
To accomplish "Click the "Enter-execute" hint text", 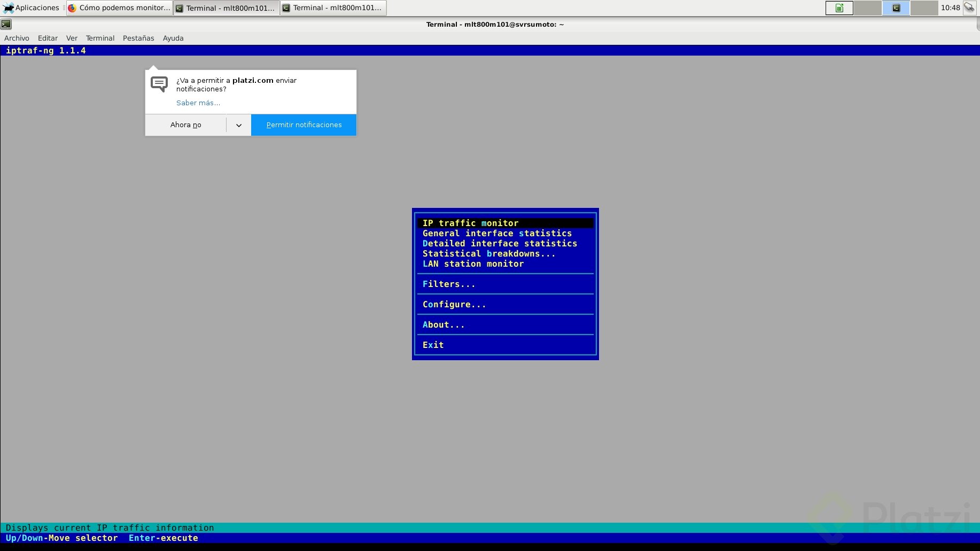I will pyautogui.click(x=164, y=538).
